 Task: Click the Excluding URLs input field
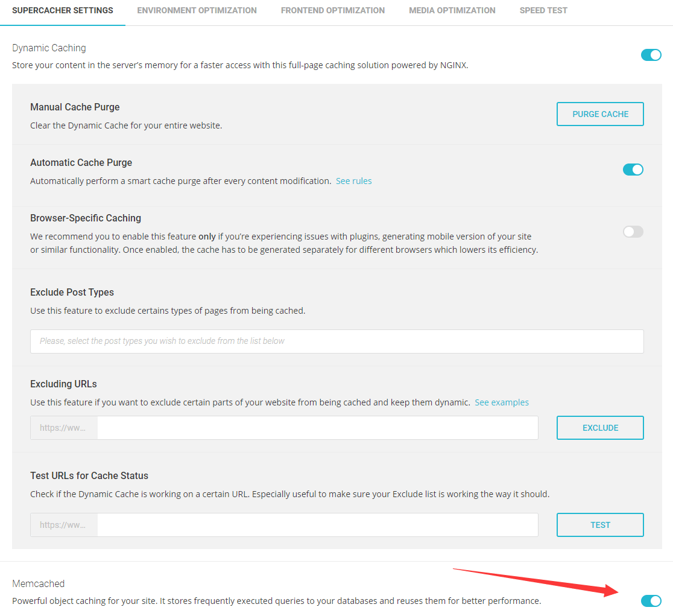pos(318,428)
